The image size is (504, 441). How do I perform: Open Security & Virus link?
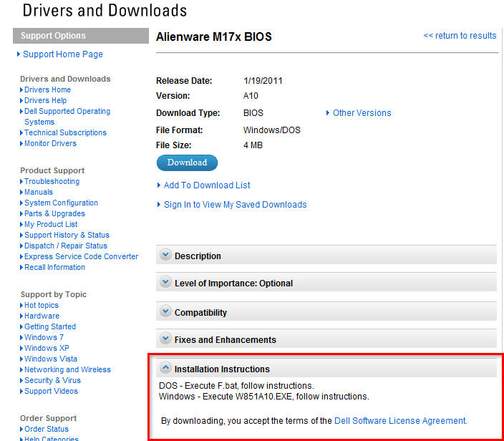point(52,381)
